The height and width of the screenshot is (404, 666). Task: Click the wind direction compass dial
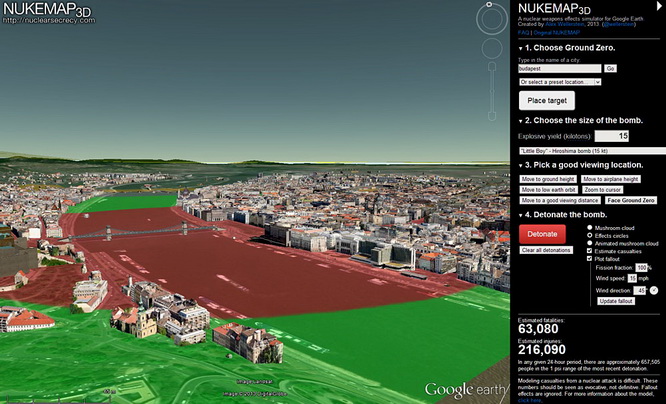[x=654, y=291]
